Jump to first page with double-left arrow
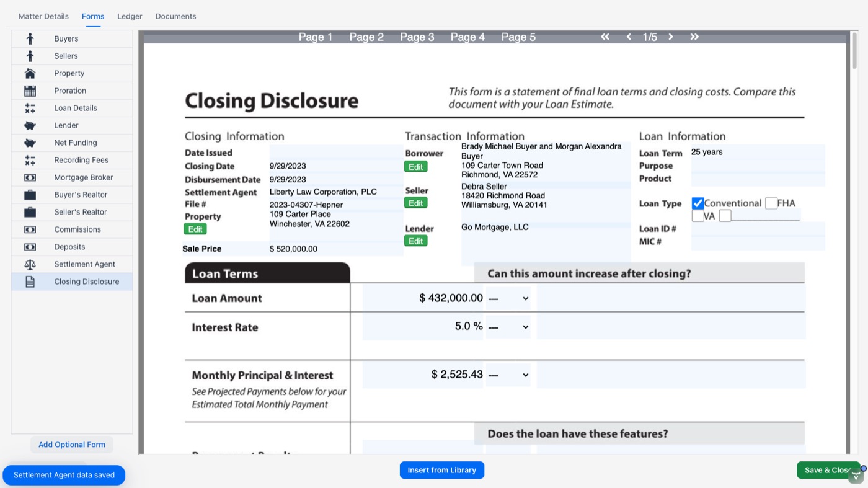Viewport: 868px width, 488px height. point(604,37)
